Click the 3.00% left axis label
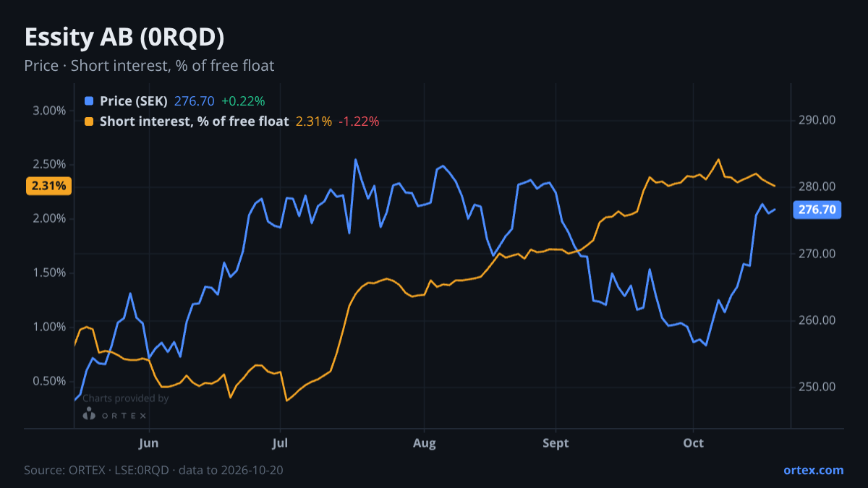 point(49,111)
